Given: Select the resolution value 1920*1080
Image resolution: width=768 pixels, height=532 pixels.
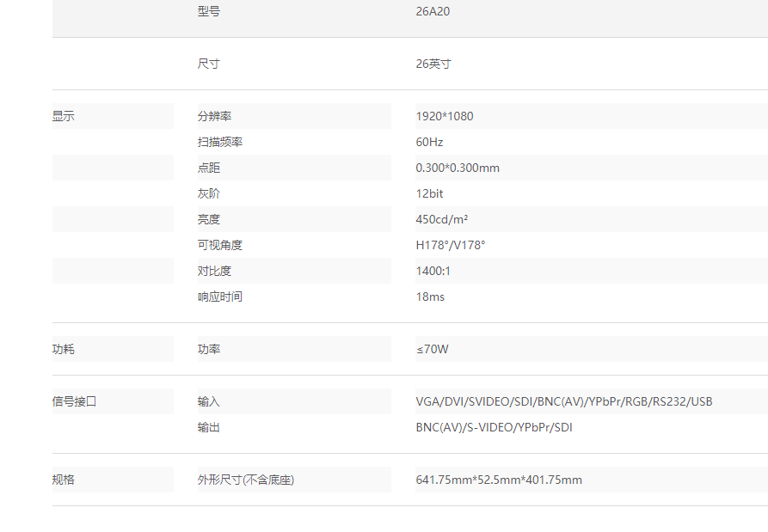Looking at the screenshot, I should point(445,116).
